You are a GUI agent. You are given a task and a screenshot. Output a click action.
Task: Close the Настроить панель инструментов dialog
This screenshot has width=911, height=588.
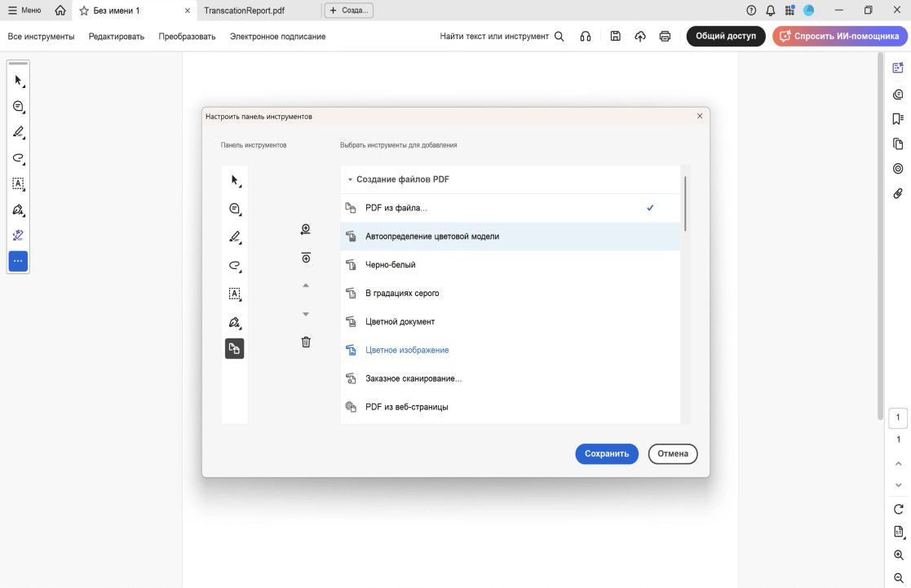[x=700, y=116]
